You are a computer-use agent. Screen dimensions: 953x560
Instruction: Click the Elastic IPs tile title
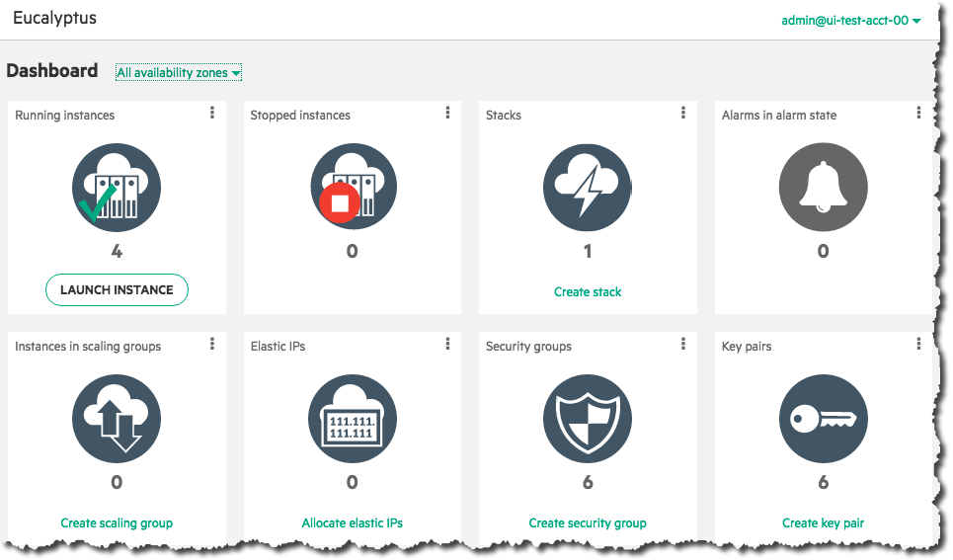278,347
